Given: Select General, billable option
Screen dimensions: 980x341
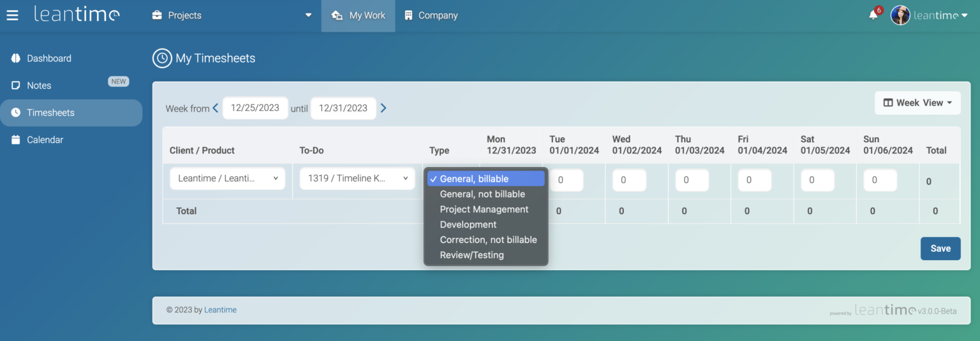Looking at the screenshot, I should [486, 178].
